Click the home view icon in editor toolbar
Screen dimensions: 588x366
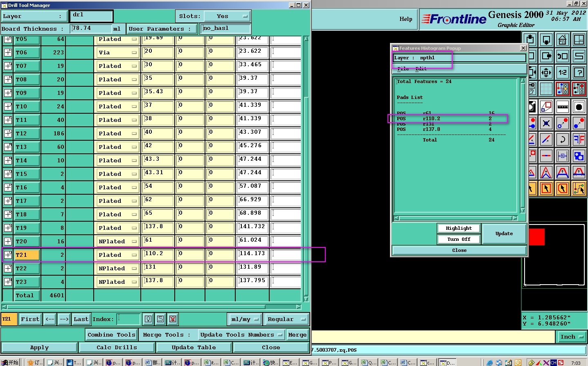(x=563, y=40)
